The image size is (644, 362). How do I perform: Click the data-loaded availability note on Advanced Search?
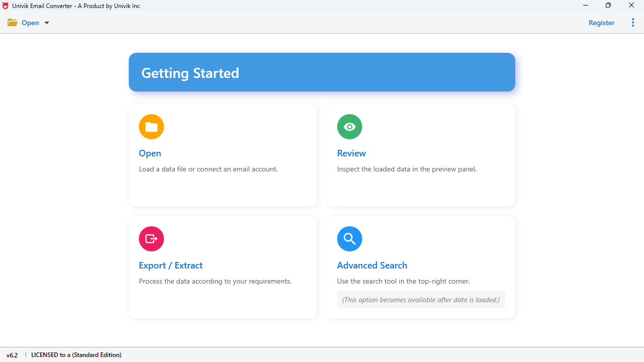click(x=421, y=299)
